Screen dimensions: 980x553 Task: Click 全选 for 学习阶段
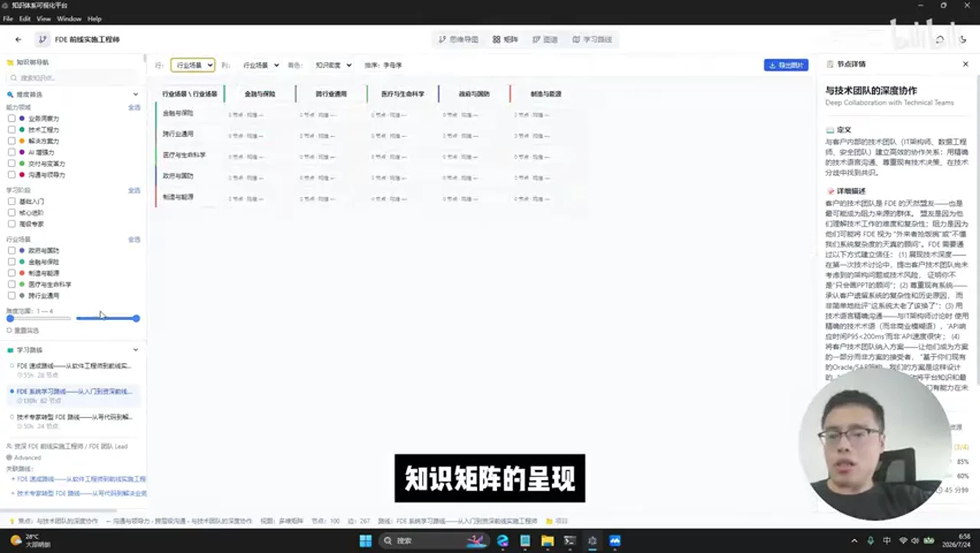pos(134,191)
